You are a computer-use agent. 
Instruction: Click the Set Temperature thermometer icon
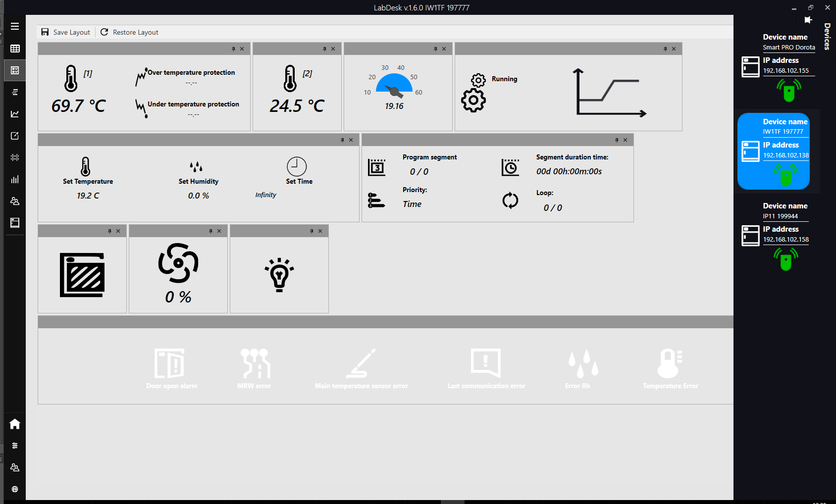(x=86, y=166)
